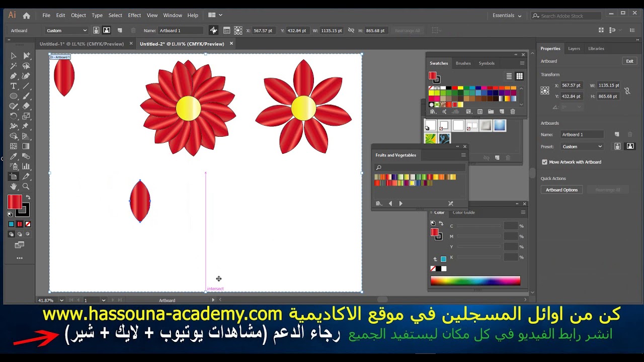Screen dimensions: 644x362
Task: Select the Scale tool
Action: click(x=26, y=116)
